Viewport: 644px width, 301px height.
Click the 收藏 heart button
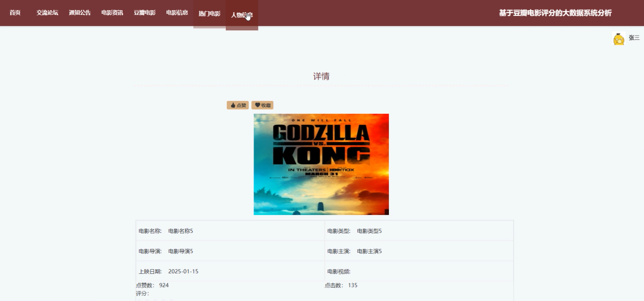pyautogui.click(x=263, y=105)
